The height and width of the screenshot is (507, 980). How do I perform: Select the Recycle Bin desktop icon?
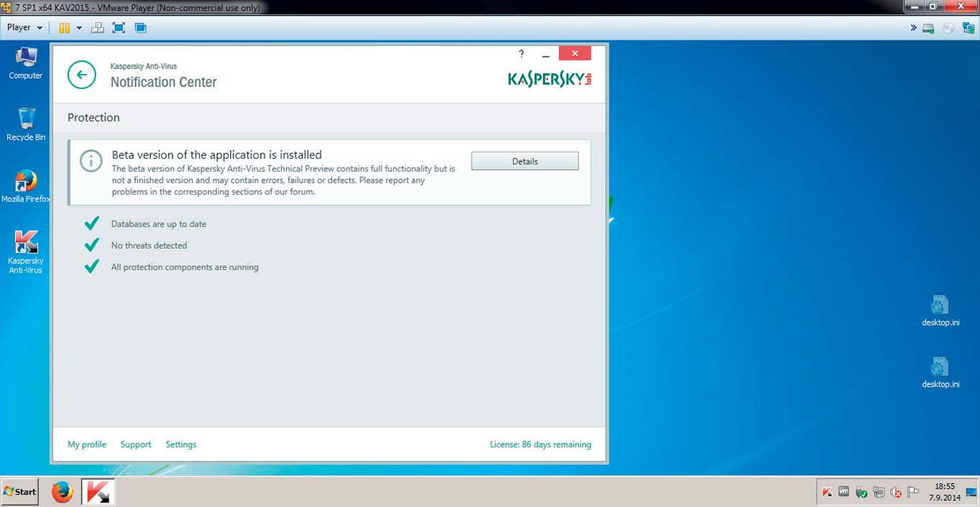(x=26, y=125)
